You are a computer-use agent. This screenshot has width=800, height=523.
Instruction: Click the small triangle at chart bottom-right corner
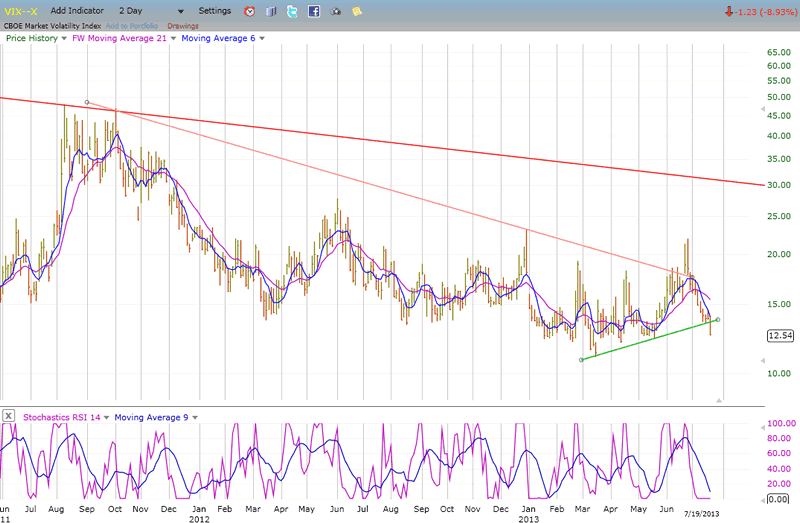point(716,400)
